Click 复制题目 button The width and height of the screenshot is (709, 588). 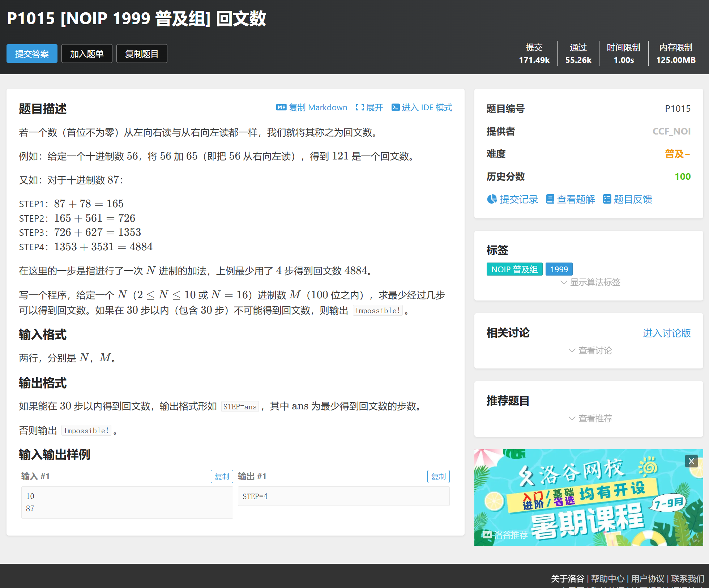pos(142,54)
